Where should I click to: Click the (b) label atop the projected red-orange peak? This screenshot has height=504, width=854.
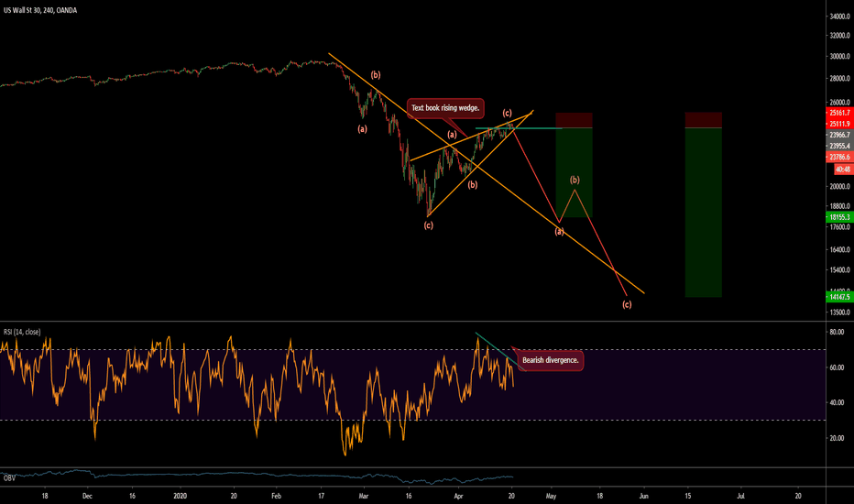[x=575, y=180]
